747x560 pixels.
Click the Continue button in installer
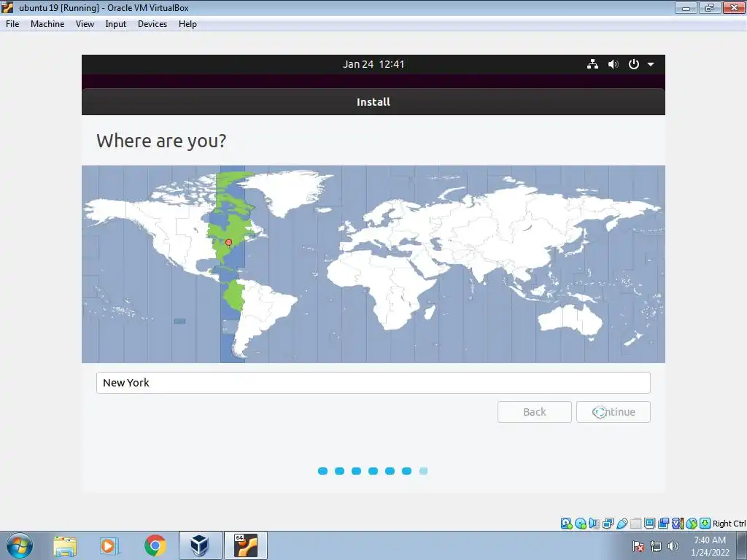click(613, 412)
